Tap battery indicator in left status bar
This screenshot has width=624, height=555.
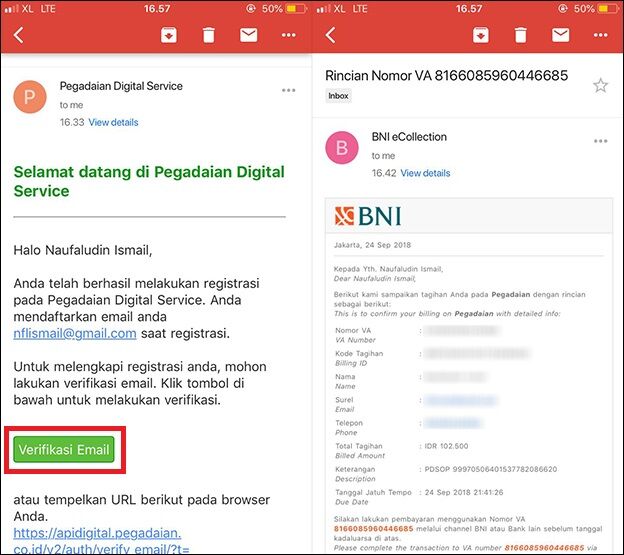296,8
